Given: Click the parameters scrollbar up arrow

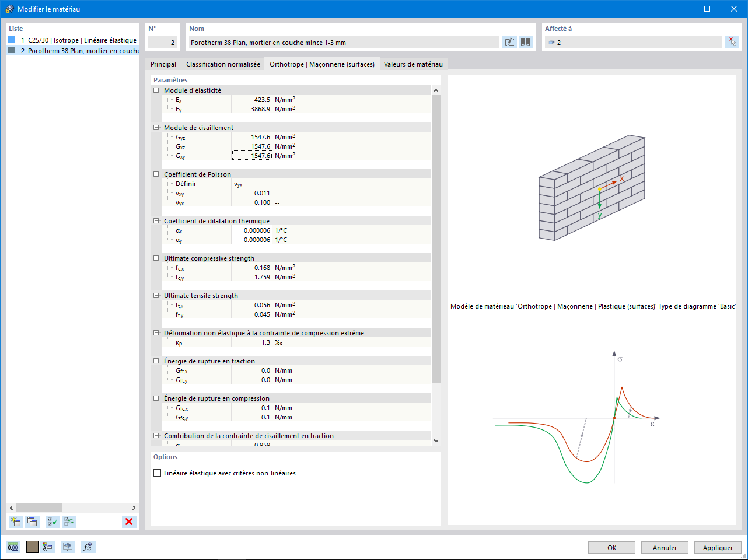Looking at the screenshot, I should (436, 90).
